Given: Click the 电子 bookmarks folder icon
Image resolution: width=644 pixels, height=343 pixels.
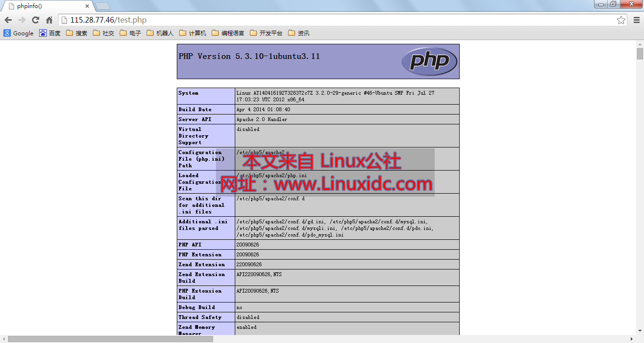Looking at the screenshot, I should (x=124, y=33).
